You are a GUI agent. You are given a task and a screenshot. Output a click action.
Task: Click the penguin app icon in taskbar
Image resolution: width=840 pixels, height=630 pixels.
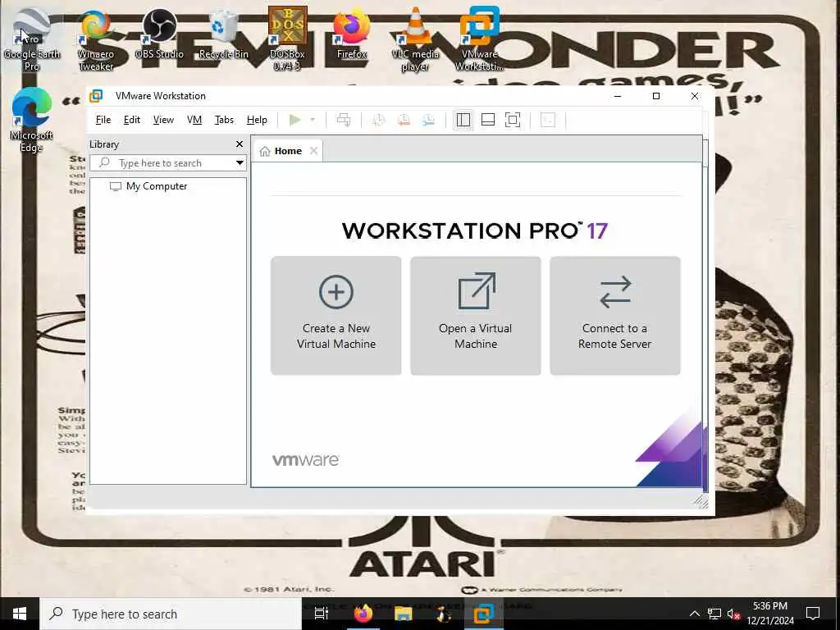click(444, 614)
